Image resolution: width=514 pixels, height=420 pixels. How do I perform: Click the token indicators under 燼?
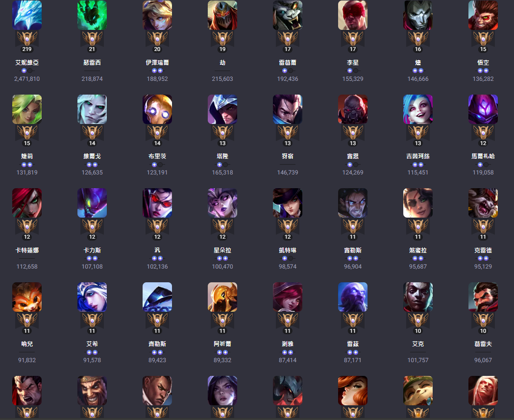click(x=418, y=71)
